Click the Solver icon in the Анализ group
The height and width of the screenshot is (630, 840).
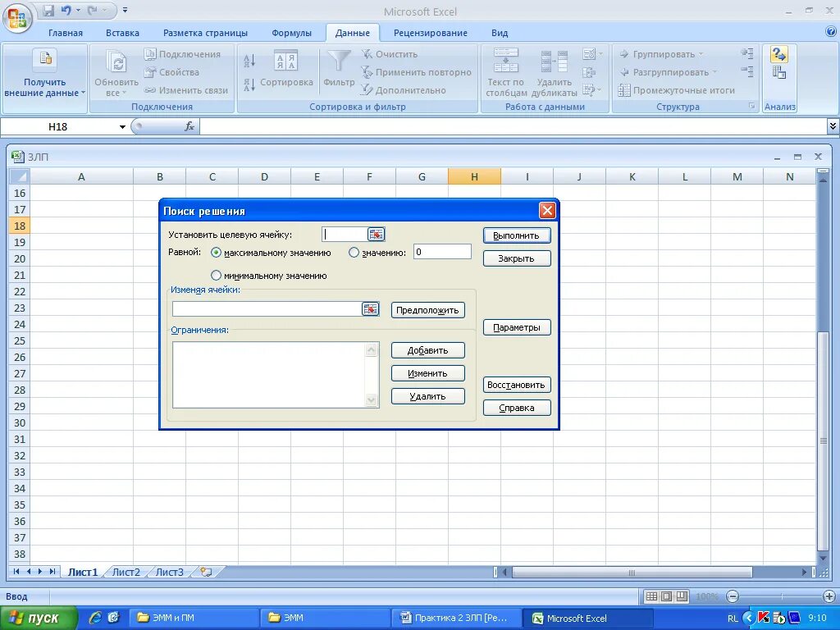point(778,54)
